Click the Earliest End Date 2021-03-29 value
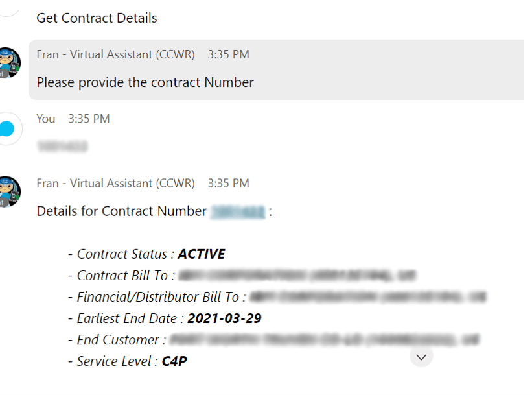Viewport: 532px width, 395px height. pos(224,318)
